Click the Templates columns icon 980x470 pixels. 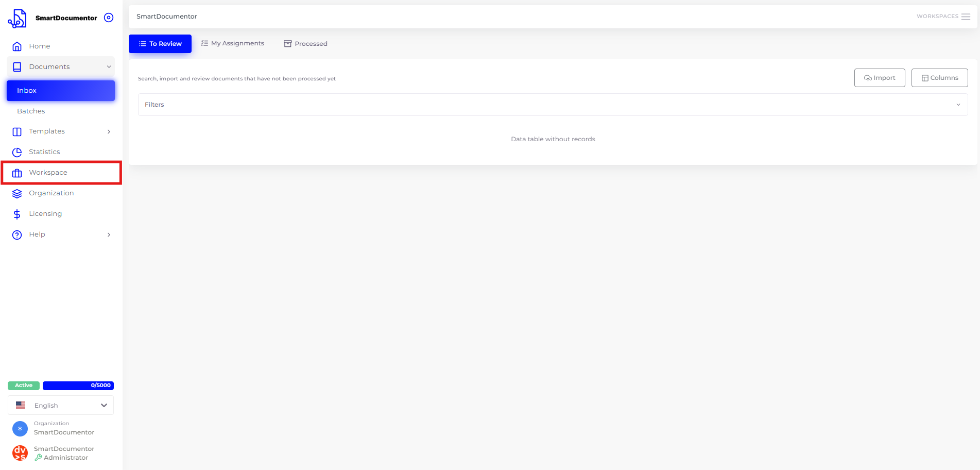tap(17, 131)
